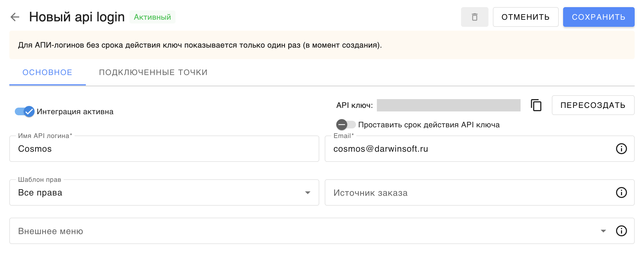Copy the API key to clipboard
This screenshot has width=644, height=253.
pos(536,105)
